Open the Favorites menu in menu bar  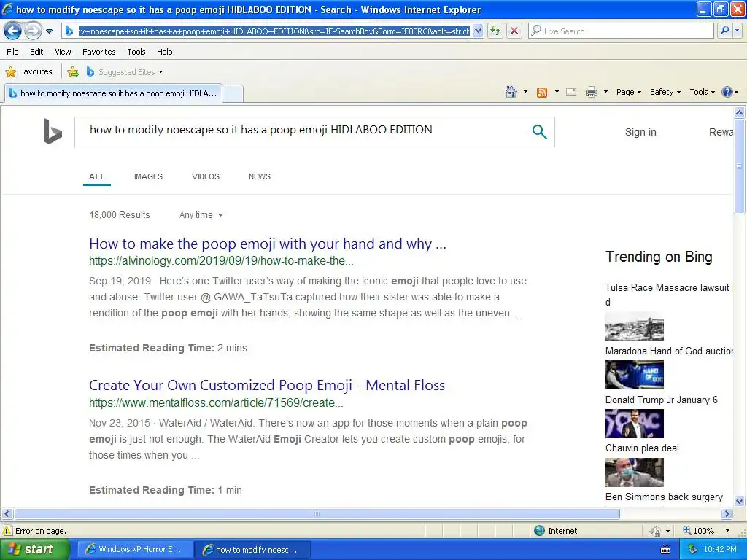pos(98,52)
